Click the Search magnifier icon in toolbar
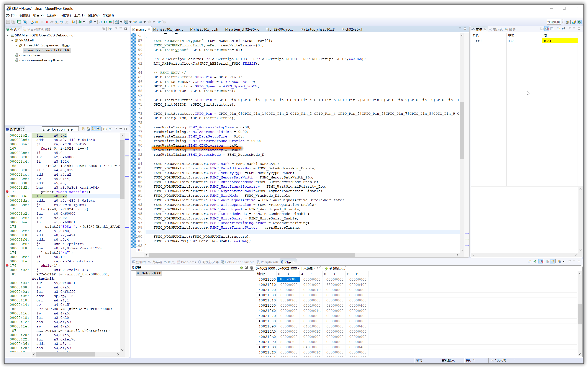Image resolution: width=588 pixels, height=368 pixels. [x=90, y=22]
